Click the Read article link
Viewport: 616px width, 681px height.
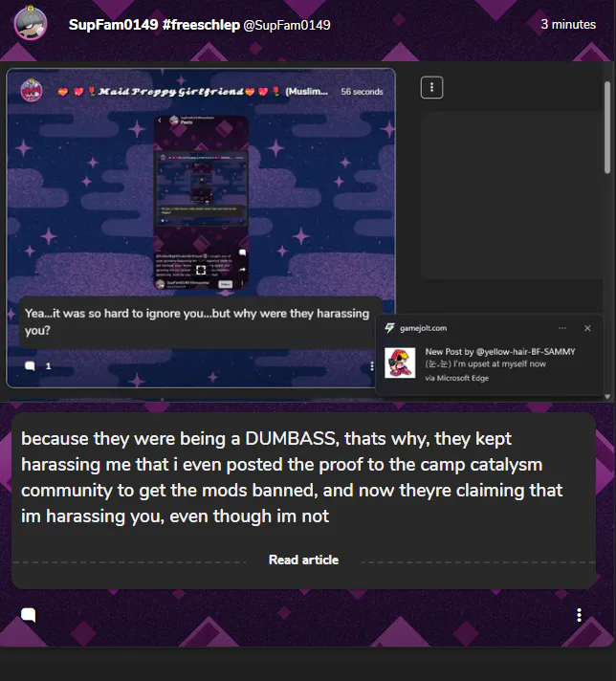pos(303,560)
